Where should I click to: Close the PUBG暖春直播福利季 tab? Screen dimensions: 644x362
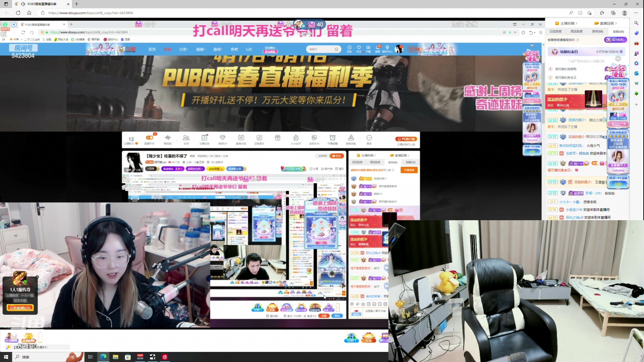tap(68, 4)
